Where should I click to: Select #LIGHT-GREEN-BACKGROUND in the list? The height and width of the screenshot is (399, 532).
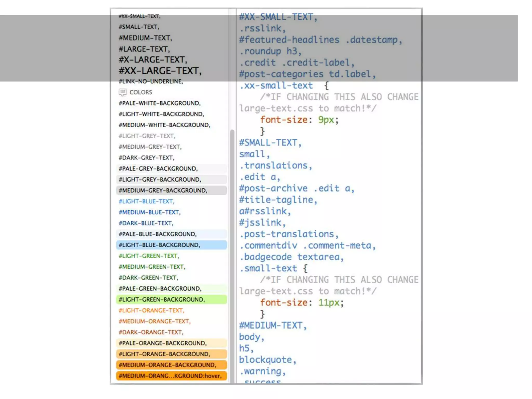pos(162,300)
